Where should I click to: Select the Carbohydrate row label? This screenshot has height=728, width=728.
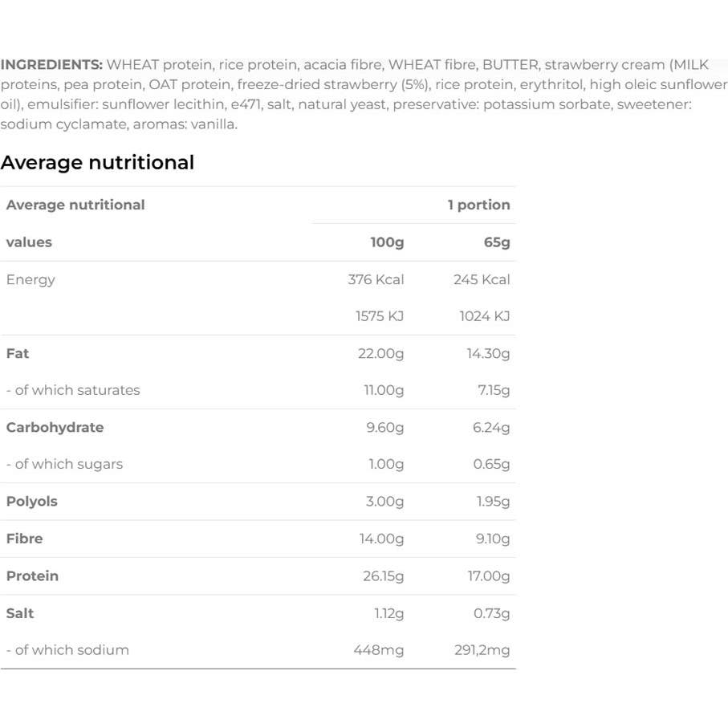55,427
